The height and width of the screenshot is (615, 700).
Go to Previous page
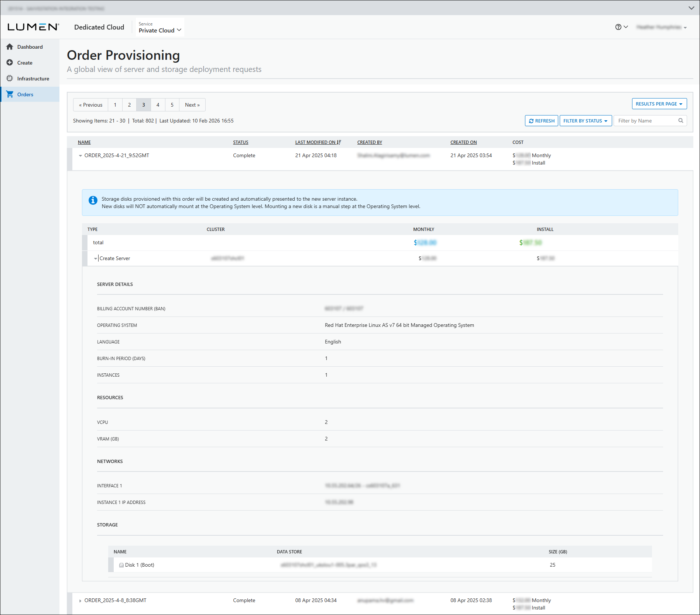tap(90, 105)
